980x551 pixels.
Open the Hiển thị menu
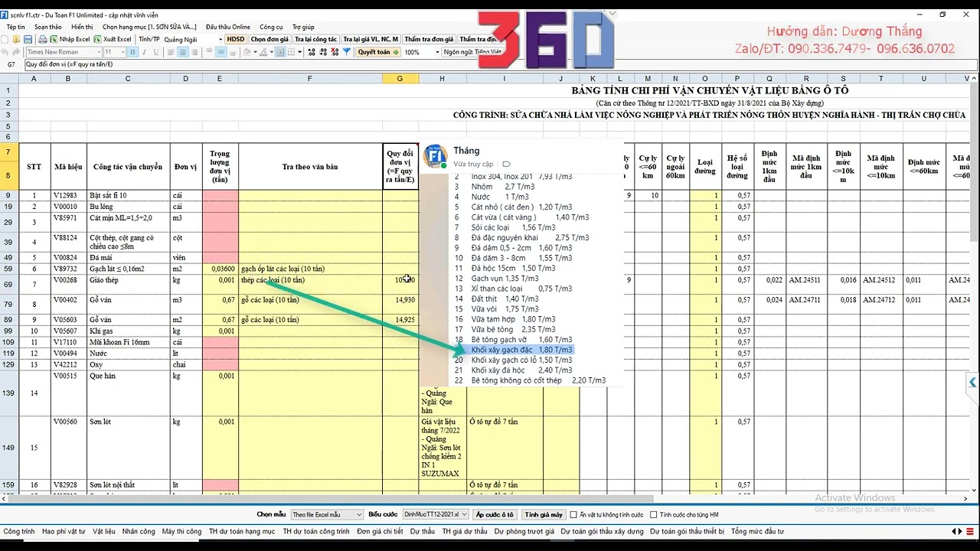(x=82, y=27)
